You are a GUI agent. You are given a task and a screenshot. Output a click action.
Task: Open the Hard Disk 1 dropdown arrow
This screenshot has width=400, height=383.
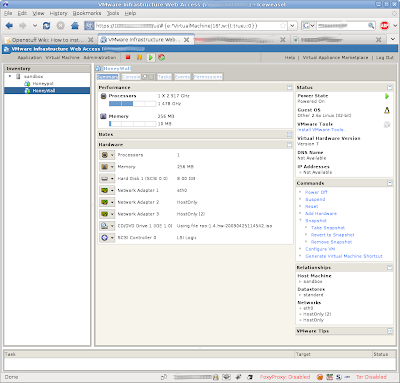[x=112, y=179]
